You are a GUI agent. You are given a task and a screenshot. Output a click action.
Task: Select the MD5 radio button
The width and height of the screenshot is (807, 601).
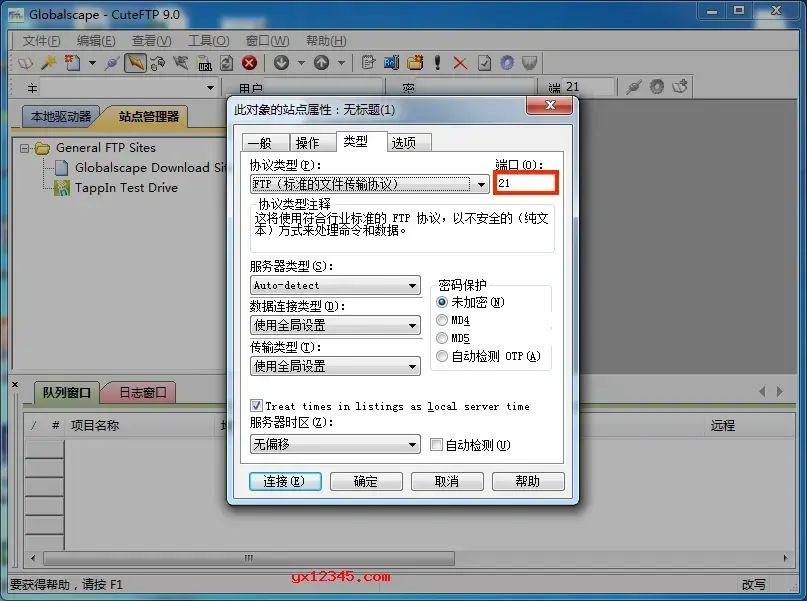442,338
